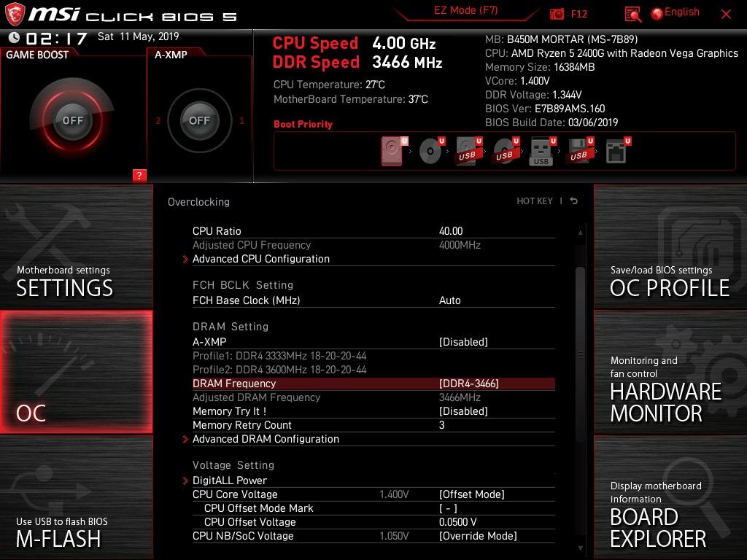The height and width of the screenshot is (560, 747).
Task: Open M-FLASH USB BIOS flashing
Action: (76, 497)
